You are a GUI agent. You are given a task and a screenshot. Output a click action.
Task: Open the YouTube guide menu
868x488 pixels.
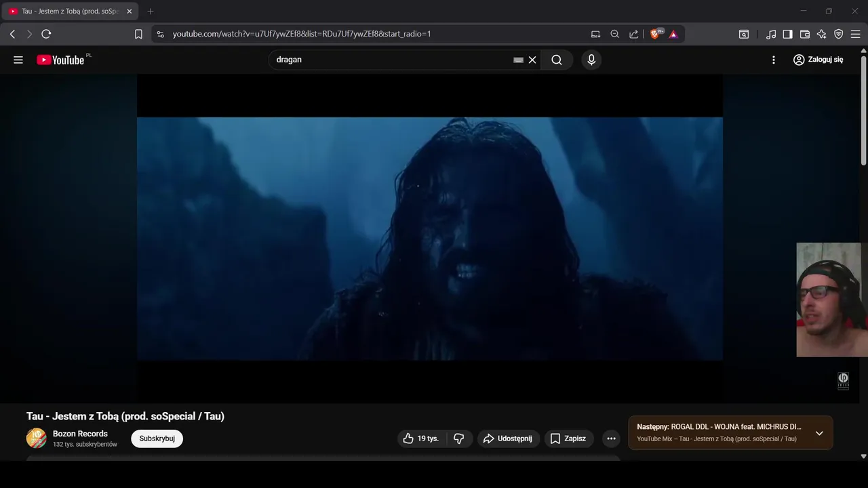pos(18,60)
